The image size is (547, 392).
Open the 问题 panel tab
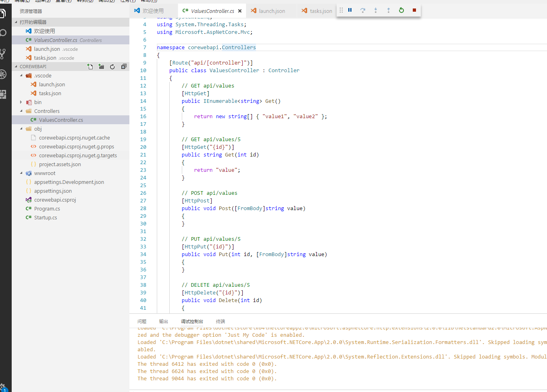coord(142,321)
